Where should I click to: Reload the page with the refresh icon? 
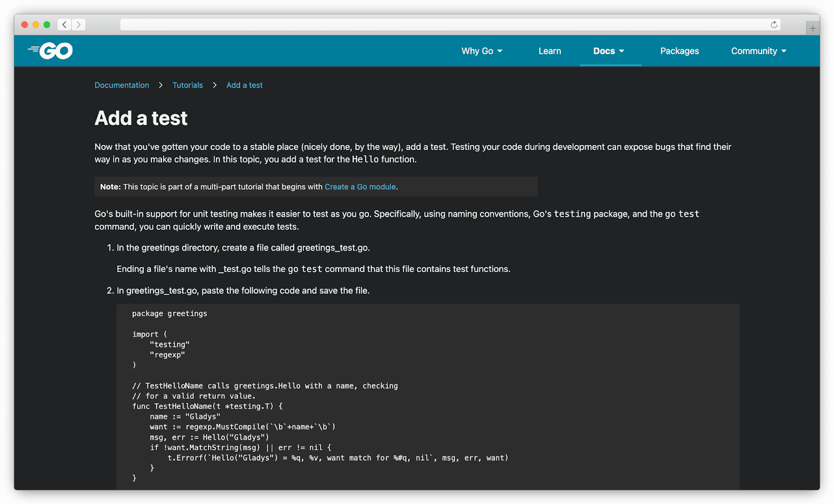click(x=775, y=24)
